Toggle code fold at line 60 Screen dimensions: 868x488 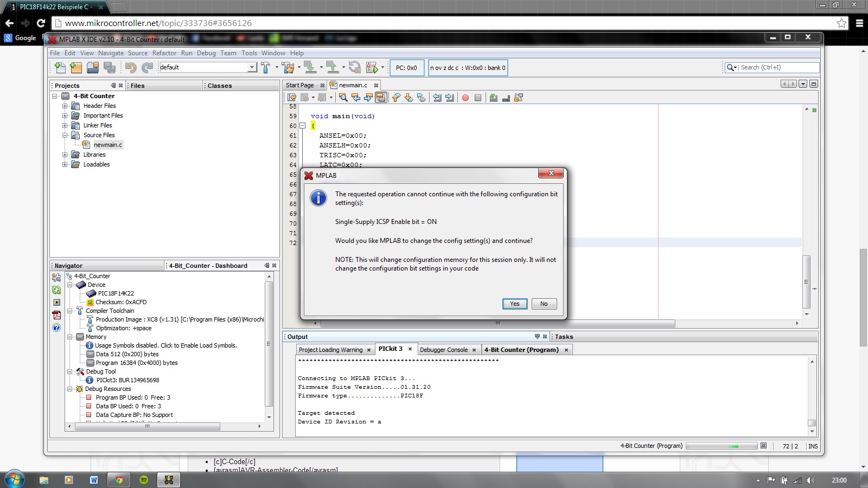(303, 126)
